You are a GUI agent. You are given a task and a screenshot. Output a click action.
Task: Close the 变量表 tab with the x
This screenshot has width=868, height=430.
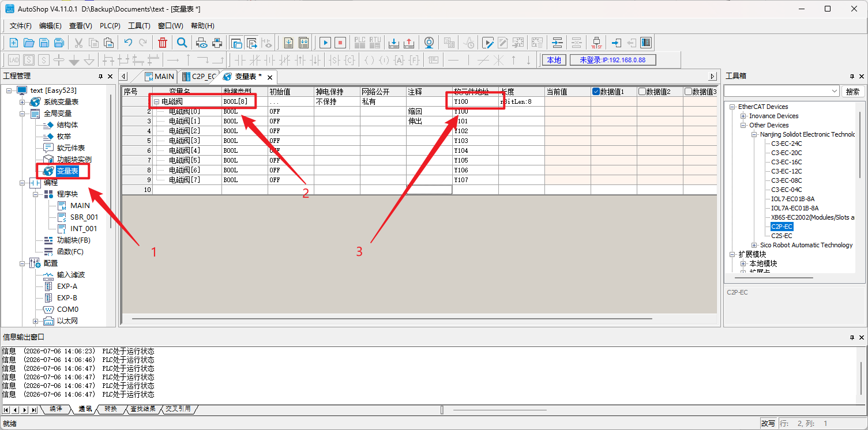coord(269,77)
